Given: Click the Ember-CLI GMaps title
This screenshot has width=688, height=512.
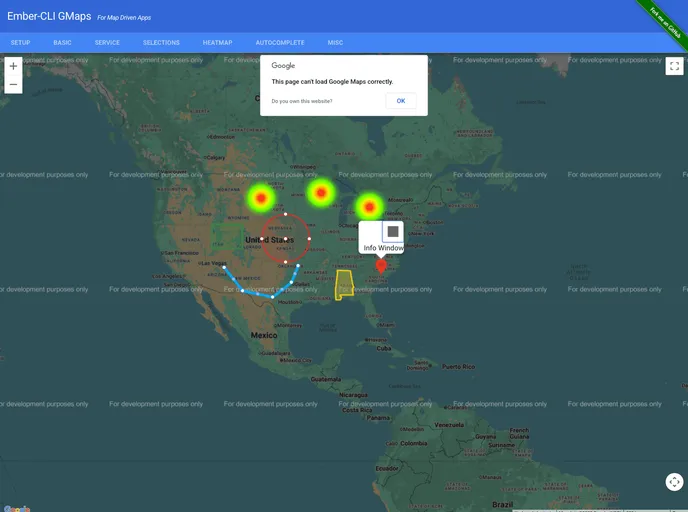Looking at the screenshot, I should tap(49, 16).
